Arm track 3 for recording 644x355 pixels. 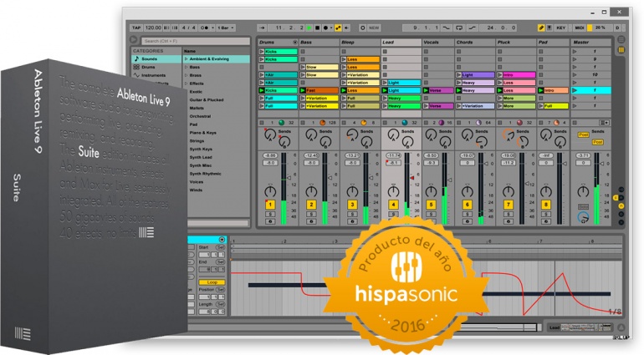tap(352, 221)
